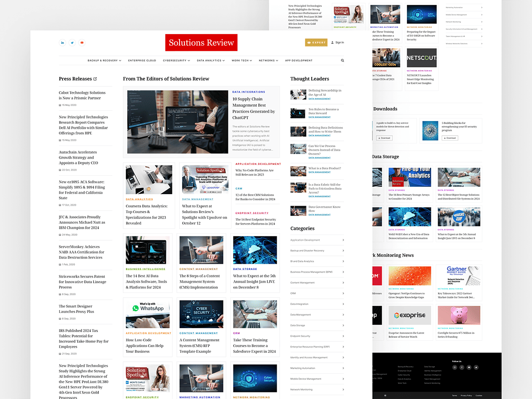Click the Solutions Review red logo
This screenshot has width=532, height=399.
201,43
